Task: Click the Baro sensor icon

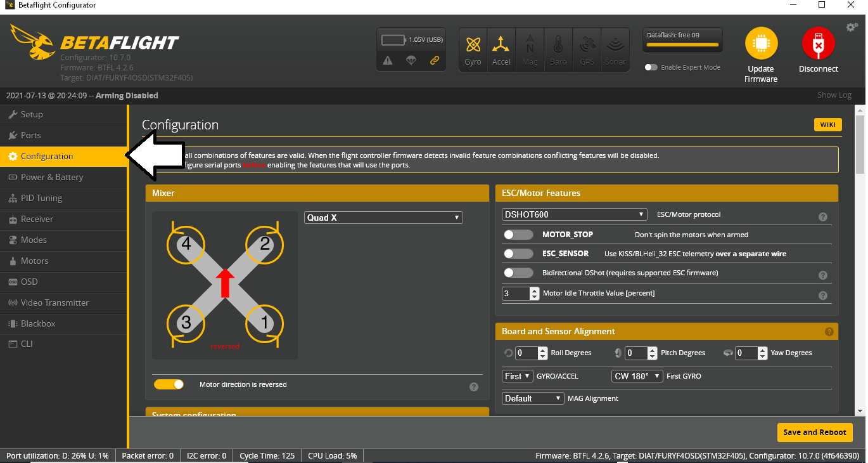Action: (x=558, y=49)
